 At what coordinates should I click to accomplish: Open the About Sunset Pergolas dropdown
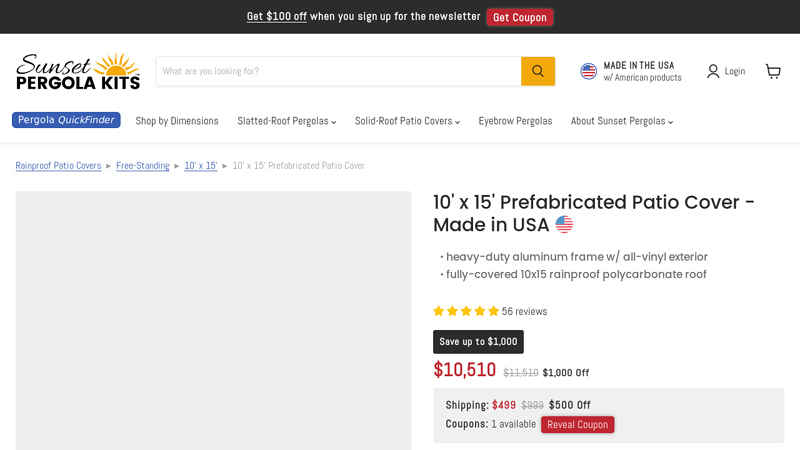[622, 121]
